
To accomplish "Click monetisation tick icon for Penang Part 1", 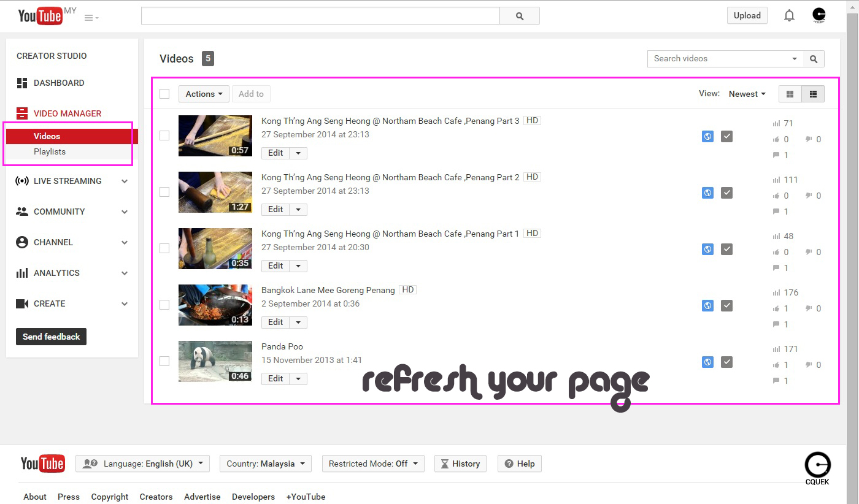I will pos(727,250).
